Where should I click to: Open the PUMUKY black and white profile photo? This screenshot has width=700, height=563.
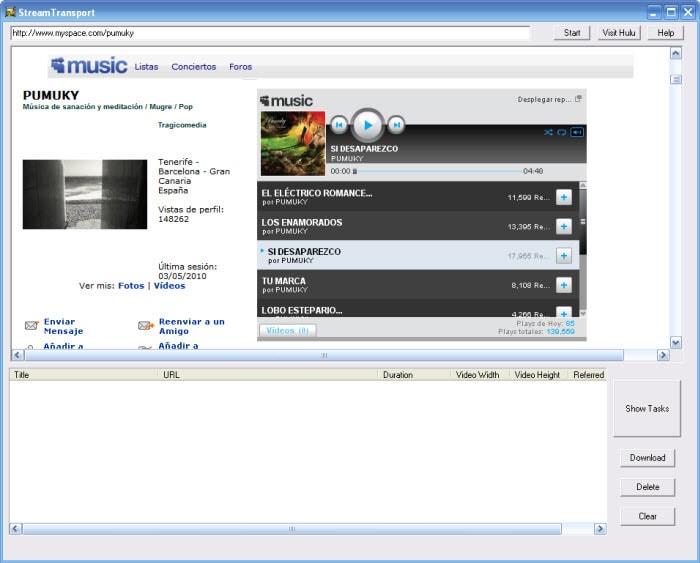tap(85, 194)
